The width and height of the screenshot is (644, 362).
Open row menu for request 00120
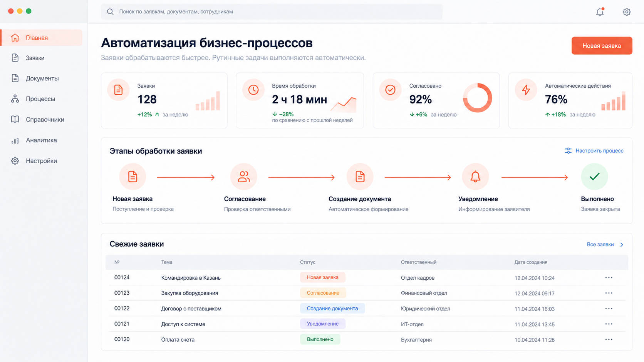[x=609, y=339]
